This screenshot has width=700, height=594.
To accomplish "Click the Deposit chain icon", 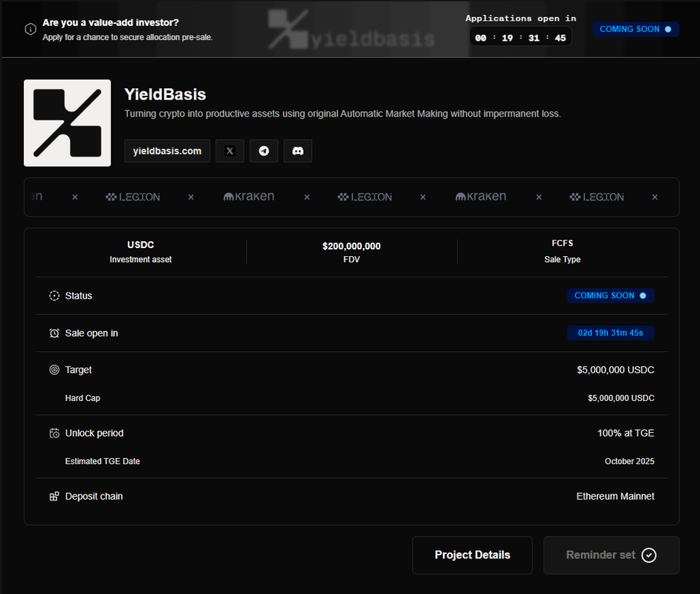I will (54, 496).
